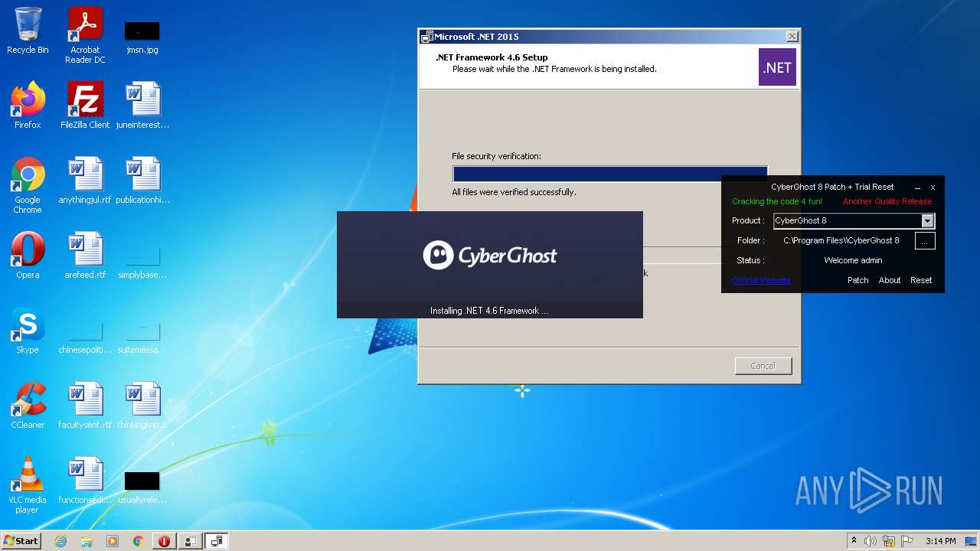Launch Opera from the desktop

[28, 255]
